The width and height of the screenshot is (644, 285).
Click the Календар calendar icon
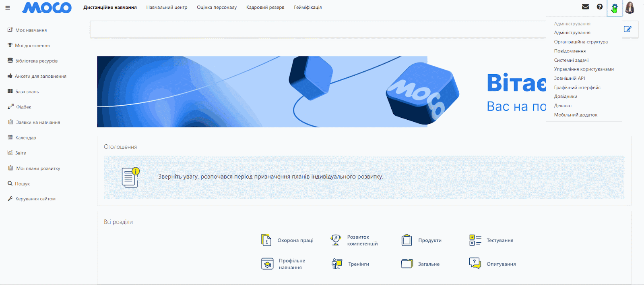[x=10, y=137]
